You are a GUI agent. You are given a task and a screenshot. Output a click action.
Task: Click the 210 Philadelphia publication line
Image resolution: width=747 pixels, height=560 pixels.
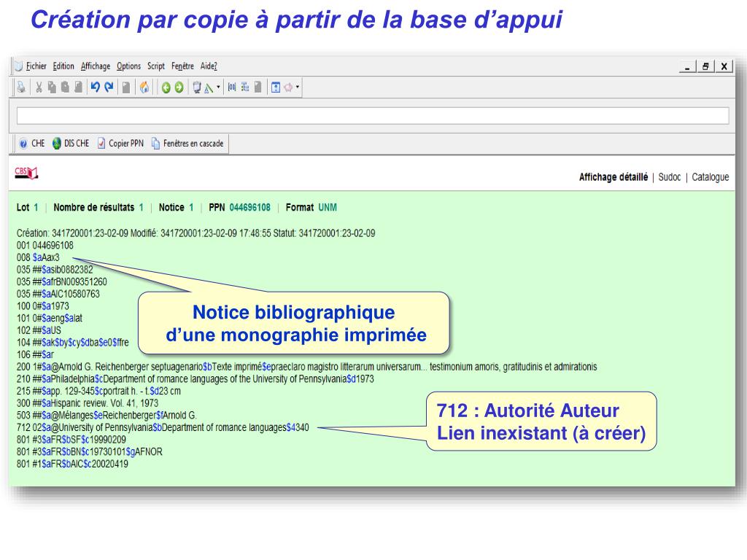pos(196,379)
